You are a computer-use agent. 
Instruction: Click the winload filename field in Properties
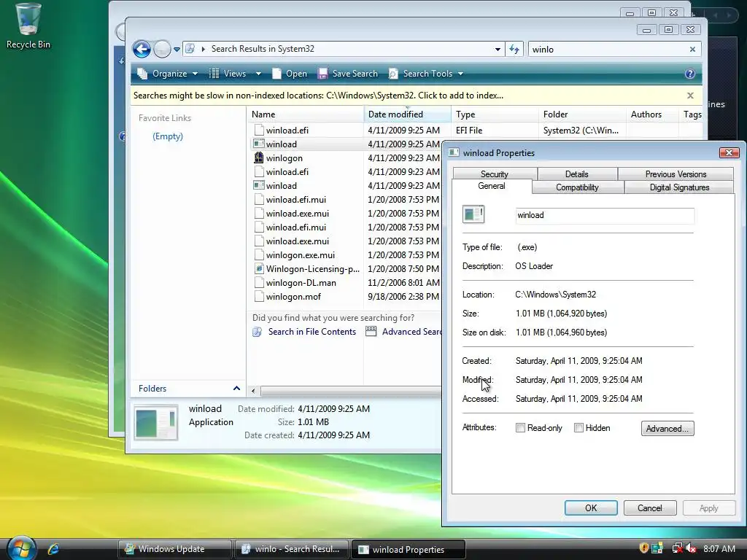pyautogui.click(x=605, y=215)
